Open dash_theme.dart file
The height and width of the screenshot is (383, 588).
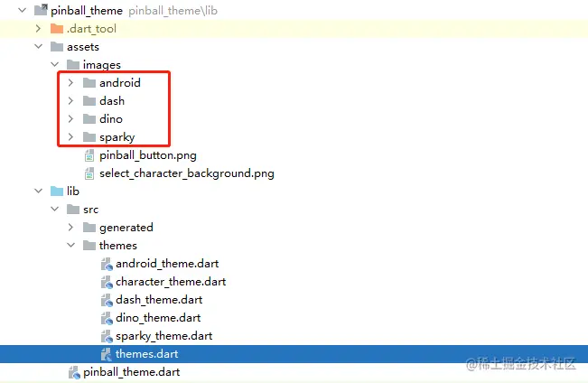point(159,300)
